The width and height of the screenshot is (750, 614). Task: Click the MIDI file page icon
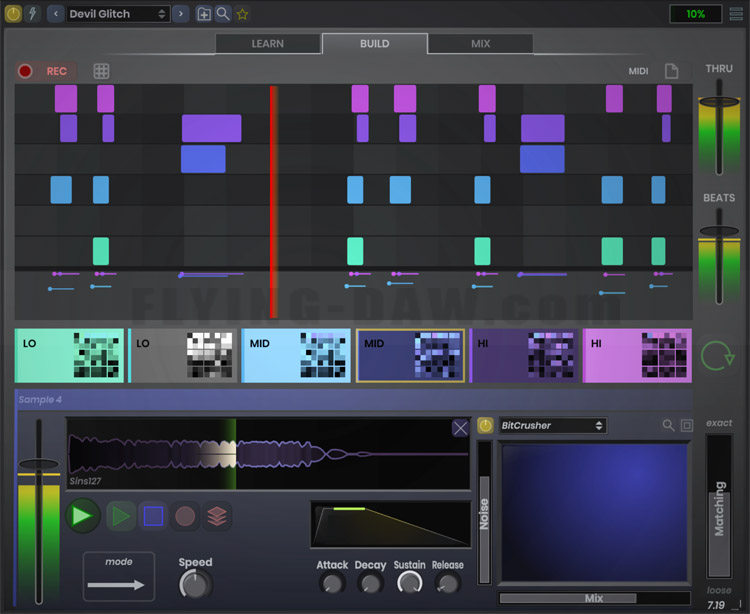[x=672, y=71]
